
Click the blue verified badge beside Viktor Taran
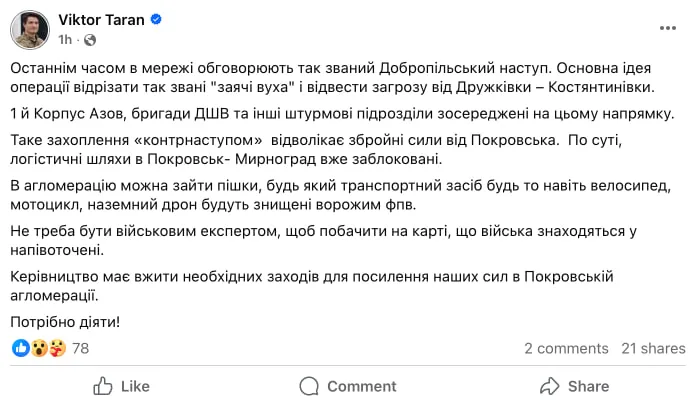[158, 20]
